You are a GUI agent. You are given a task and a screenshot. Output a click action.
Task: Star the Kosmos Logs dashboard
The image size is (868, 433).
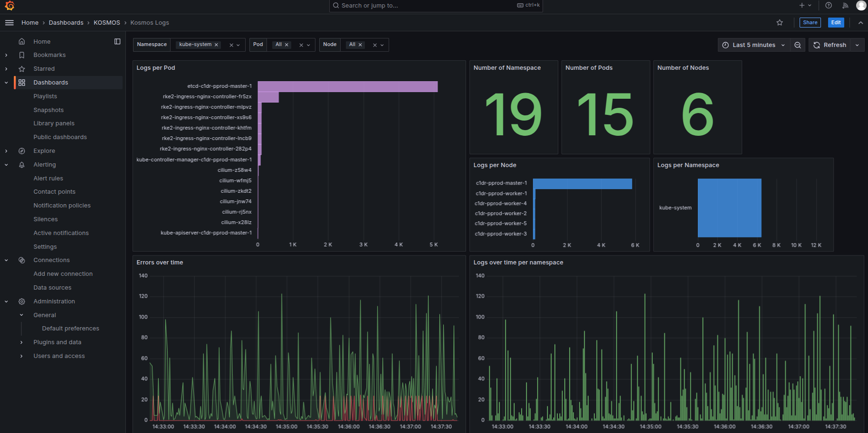click(x=779, y=22)
